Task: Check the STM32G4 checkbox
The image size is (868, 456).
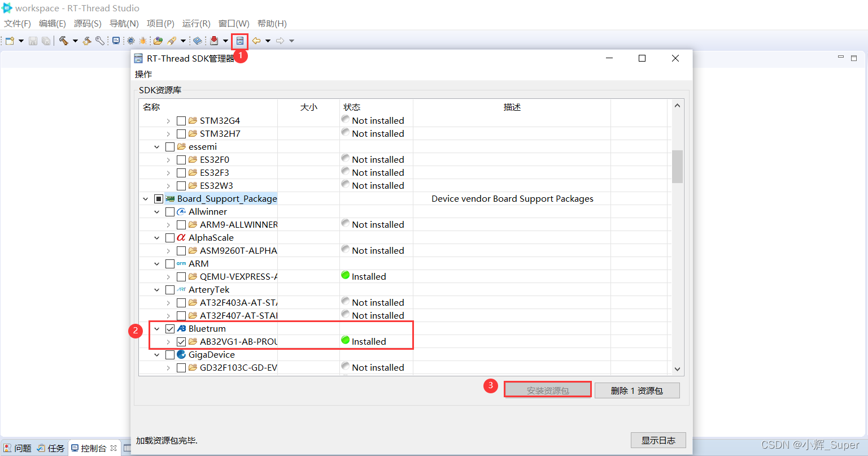Action: pos(181,121)
